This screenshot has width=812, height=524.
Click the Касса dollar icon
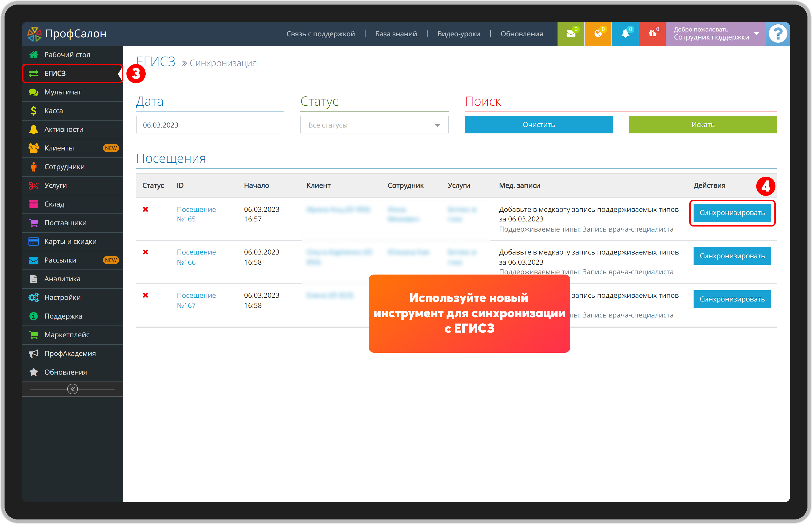pos(33,110)
